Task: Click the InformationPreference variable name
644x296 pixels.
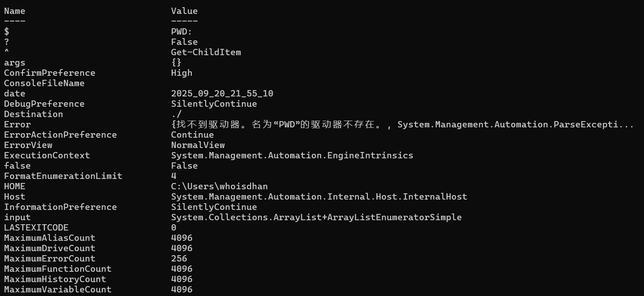Action: 60,207
